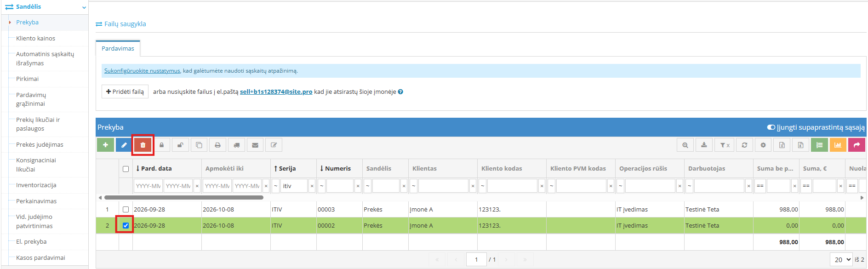This screenshot has width=868, height=269.
Task: Click the pink share arrow icon
Action: [x=857, y=145]
